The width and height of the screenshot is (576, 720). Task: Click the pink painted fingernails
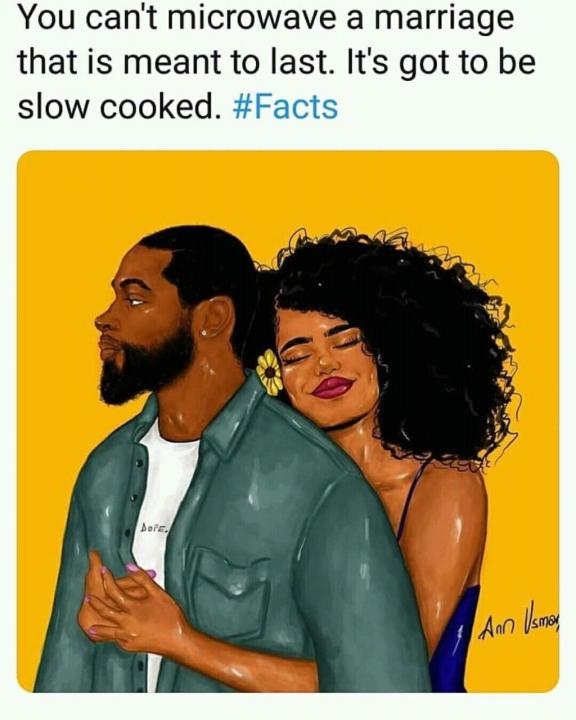[140, 570]
